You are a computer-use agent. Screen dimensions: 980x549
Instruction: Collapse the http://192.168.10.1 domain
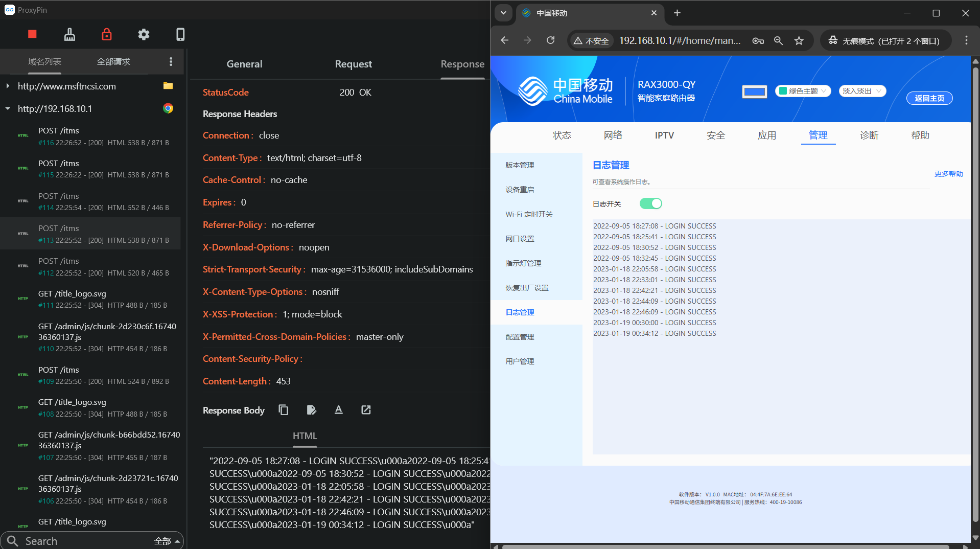pyautogui.click(x=8, y=108)
